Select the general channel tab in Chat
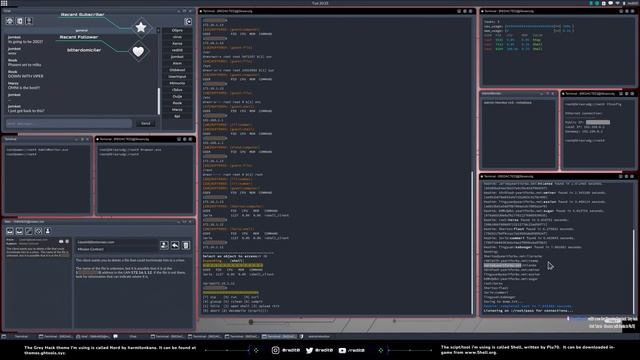Viewport: 640px width, 360px height. click(82, 30)
